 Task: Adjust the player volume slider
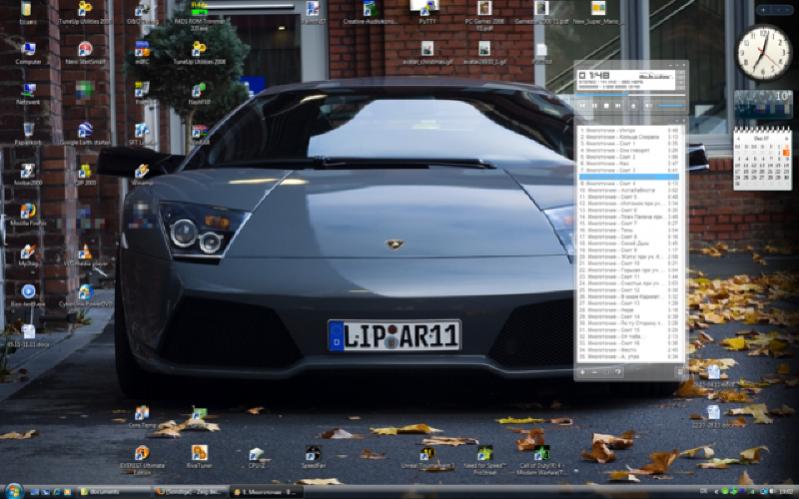(x=672, y=106)
